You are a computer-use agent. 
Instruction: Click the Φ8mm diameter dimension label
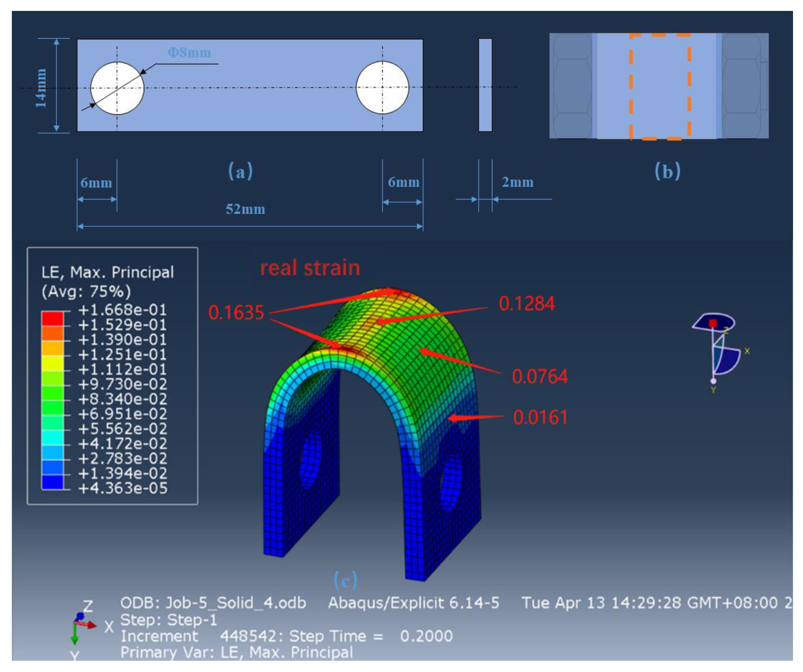[x=189, y=53]
